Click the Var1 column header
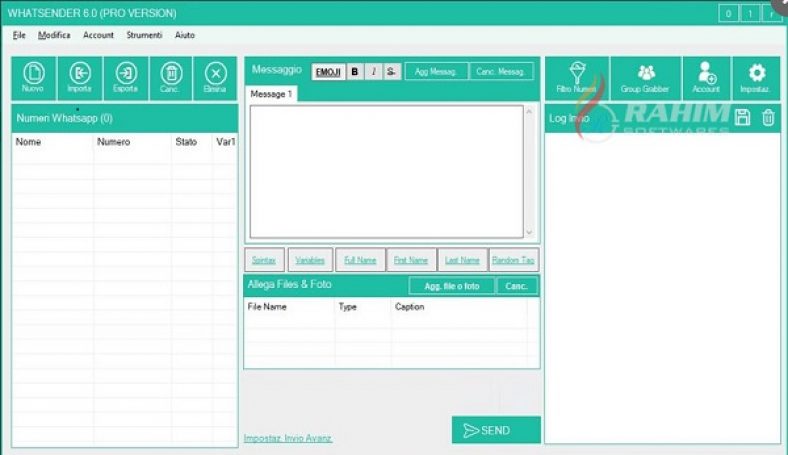 225,142
